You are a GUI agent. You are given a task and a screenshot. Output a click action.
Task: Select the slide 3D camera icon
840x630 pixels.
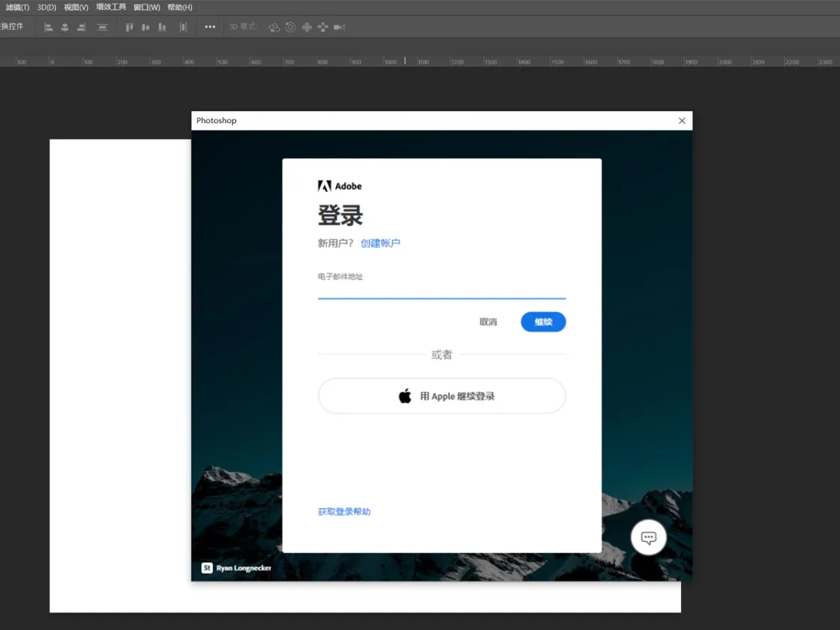point(323,27)
